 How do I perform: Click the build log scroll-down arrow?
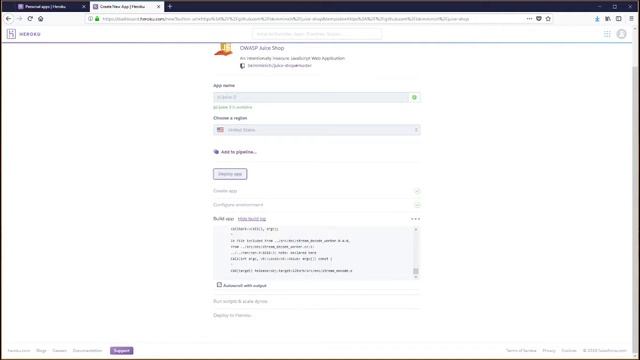point(416,277)
